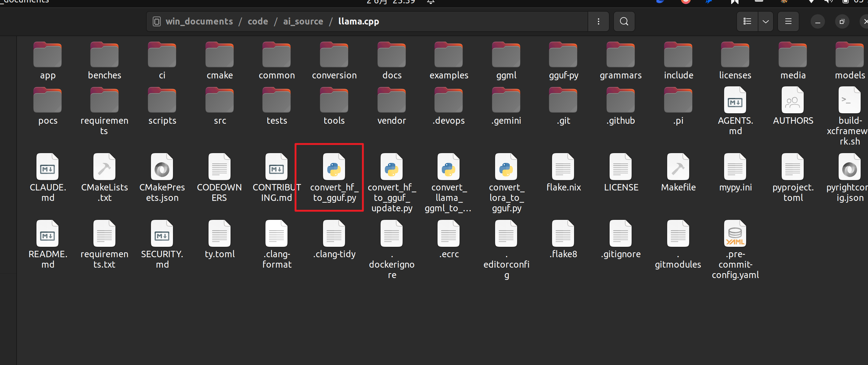The width and height of the screenshot is (868, 365).
Task: Select the .clang-format file
Action: [x=277, y=244]
